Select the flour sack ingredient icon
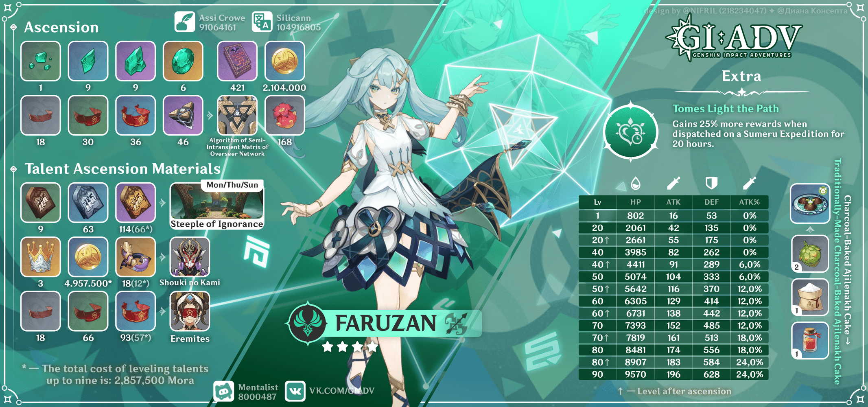Viewport: 868px width, 407px height. point(810,297)
